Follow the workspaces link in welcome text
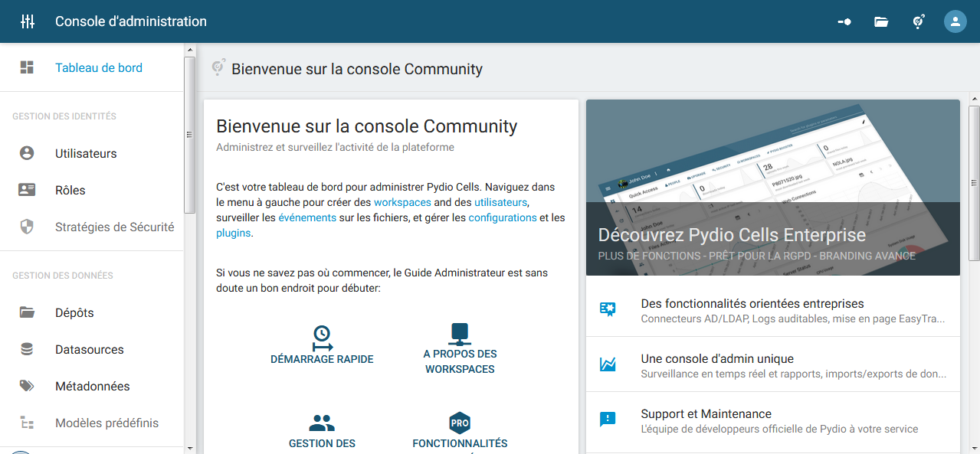Image resolution: width=980 pixels, height=454 pixels. [402, 202]
